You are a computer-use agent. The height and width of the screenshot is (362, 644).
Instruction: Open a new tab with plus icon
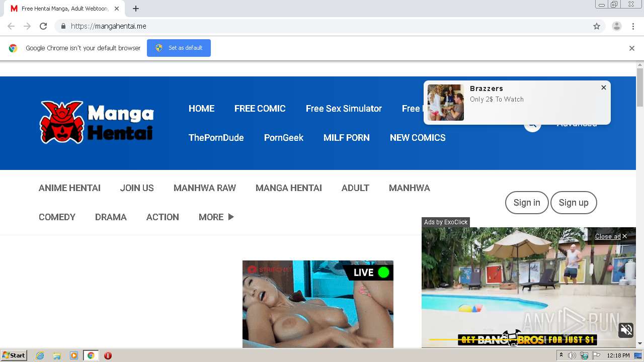tap(136, 9)
